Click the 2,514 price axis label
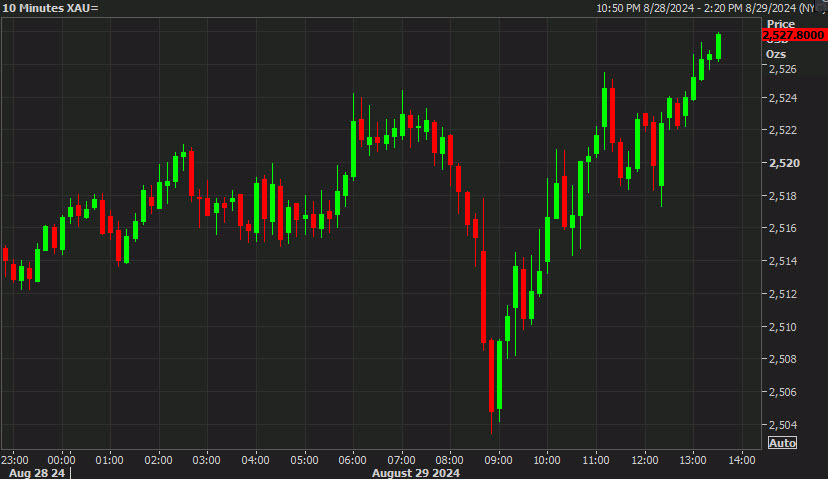 point(783,261)
